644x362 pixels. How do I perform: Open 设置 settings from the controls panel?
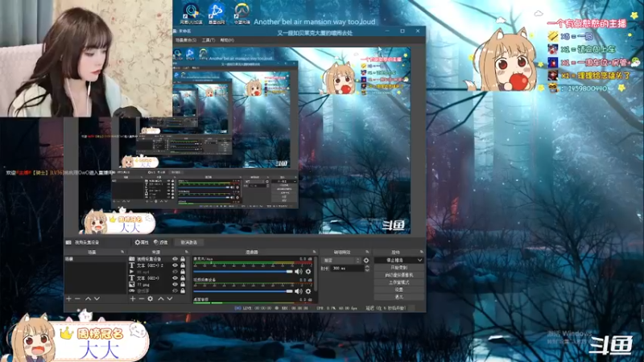[398, 290]
